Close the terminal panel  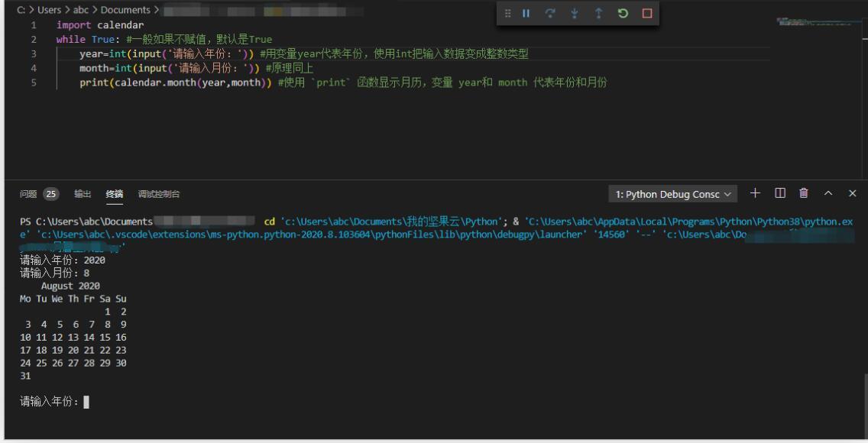pyautogui.click(x=853, y=193)
